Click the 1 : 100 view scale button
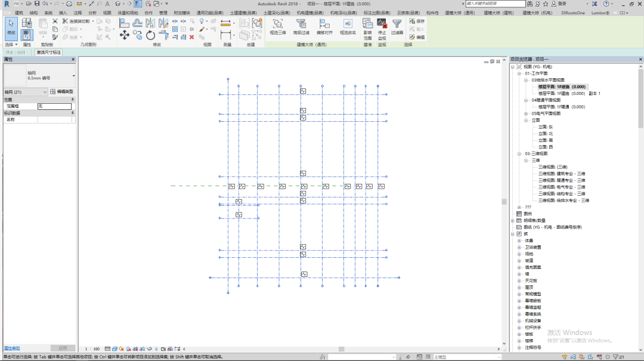This screenshot has width=644, height=361. (x=92, y=349)
